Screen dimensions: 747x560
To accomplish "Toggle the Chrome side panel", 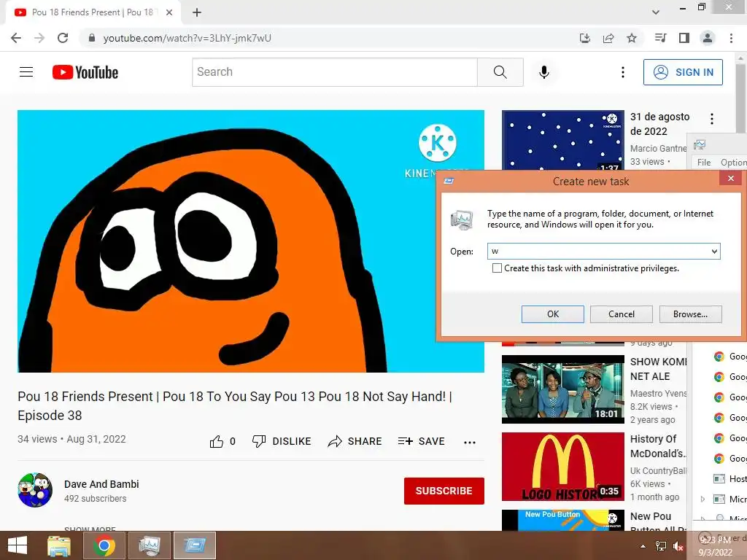I will (x=684, y=38).
